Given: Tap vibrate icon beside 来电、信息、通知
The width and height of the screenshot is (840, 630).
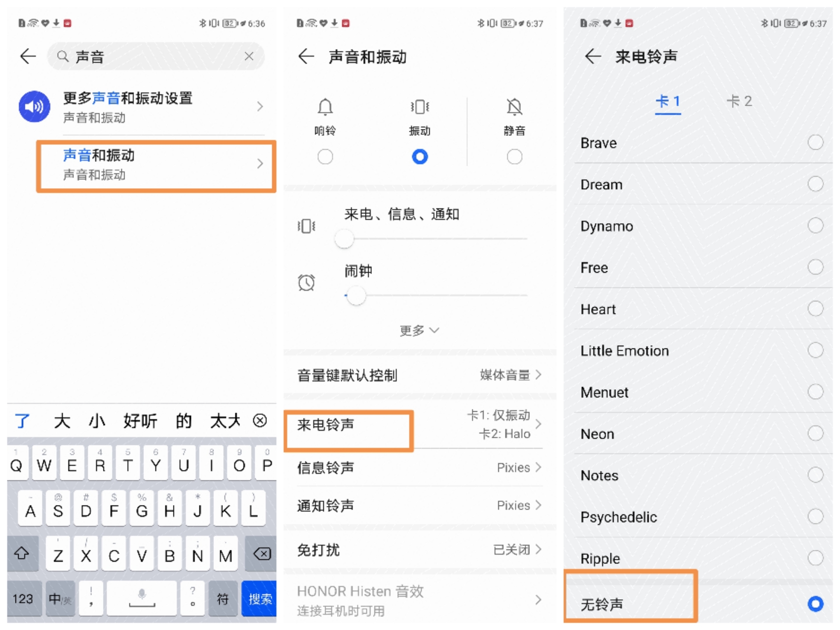Looking at the screenshot, I should click(306, 226).
